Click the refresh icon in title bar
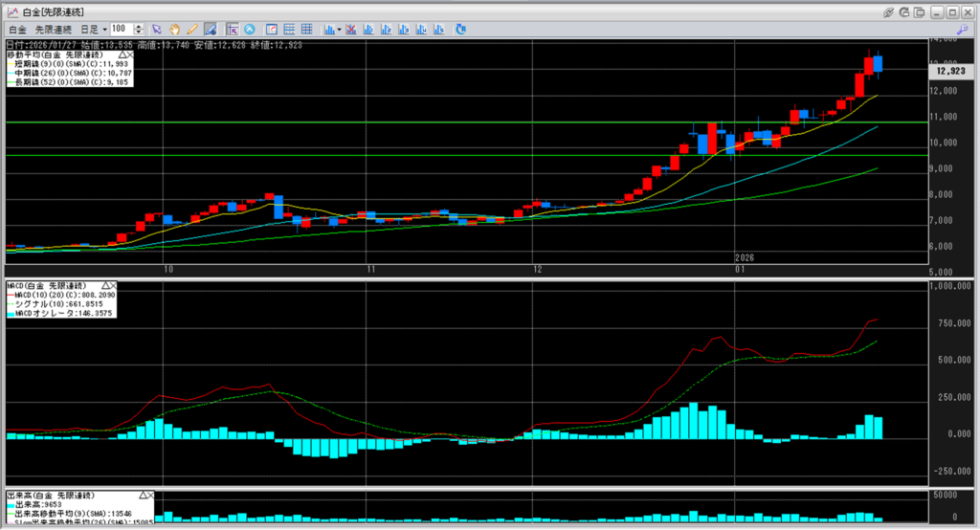980x530 pixels. tap(906, 11)
